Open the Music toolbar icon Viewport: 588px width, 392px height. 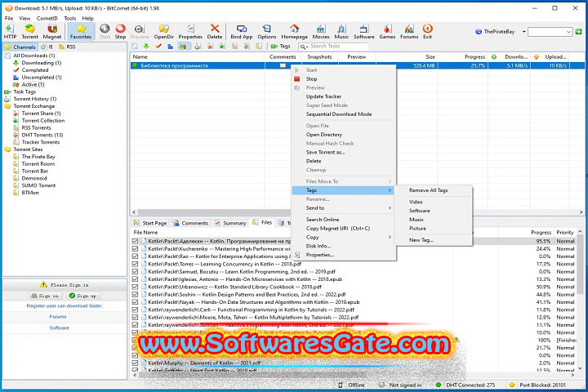[x=341, y=32]
